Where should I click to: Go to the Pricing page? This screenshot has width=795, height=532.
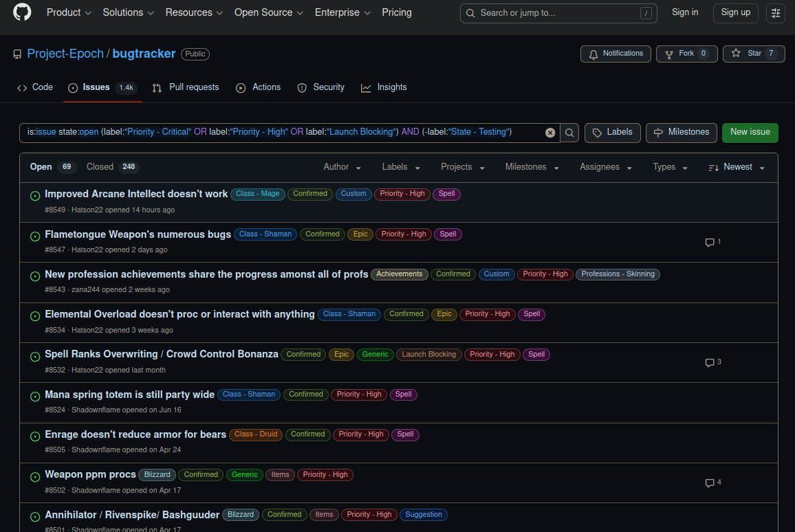click(x=397, y=12)
